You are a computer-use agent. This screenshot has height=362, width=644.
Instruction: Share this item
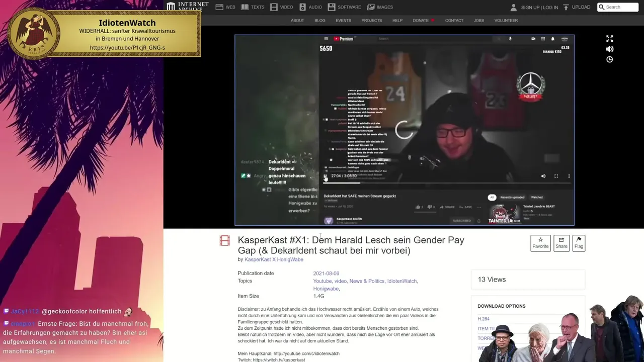pyautogui.click(x=561, y=243)
